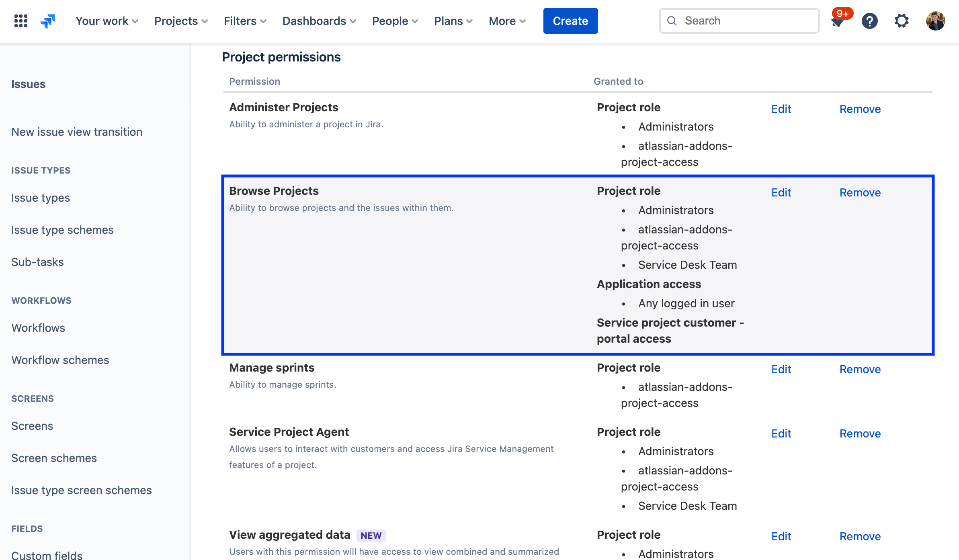
Task: Click Remove for Manage Sprints permission
Action: [x=860, y=369]
